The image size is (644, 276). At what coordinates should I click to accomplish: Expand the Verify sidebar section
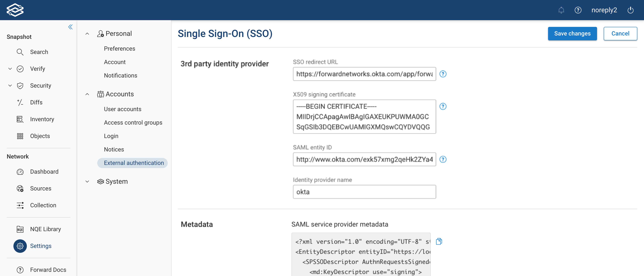(x=10, y=69)
